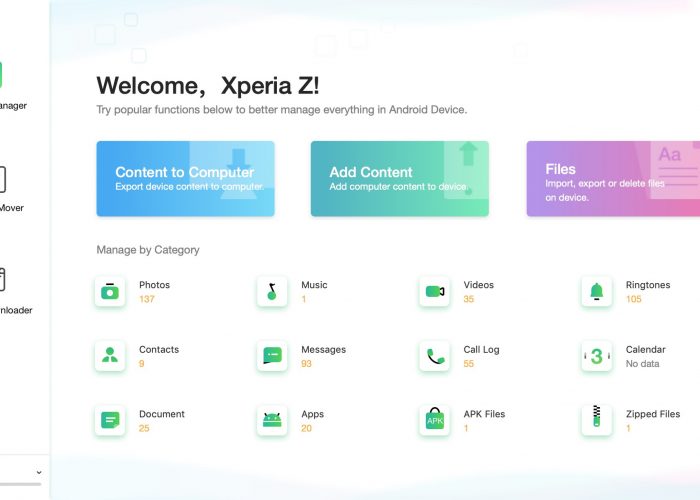Select the Calendar label
The width and height of the screenshot is (700, 500).
click(x=646, y=350)
